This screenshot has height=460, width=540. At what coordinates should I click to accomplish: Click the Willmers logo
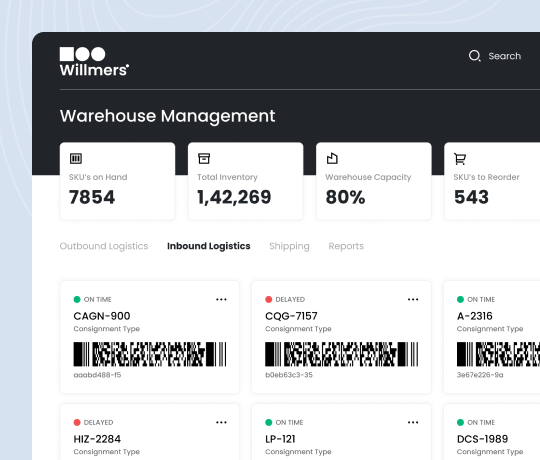[x=94, y=62]
